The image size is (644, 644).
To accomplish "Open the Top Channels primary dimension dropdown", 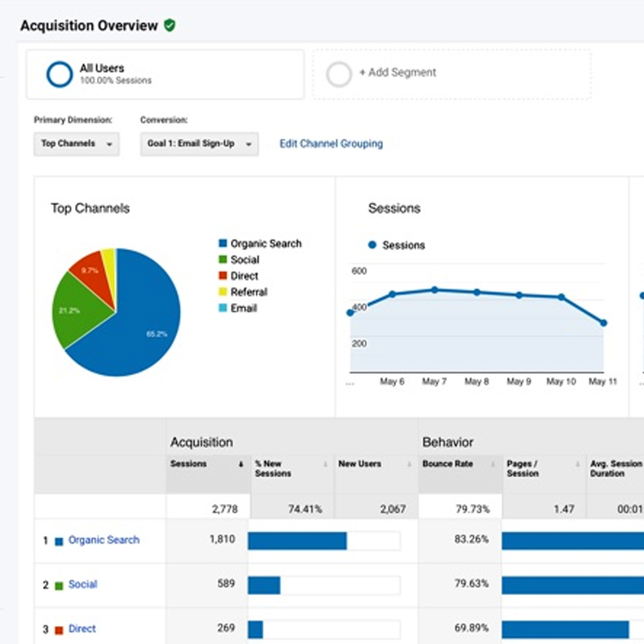I will pos(76,143).
